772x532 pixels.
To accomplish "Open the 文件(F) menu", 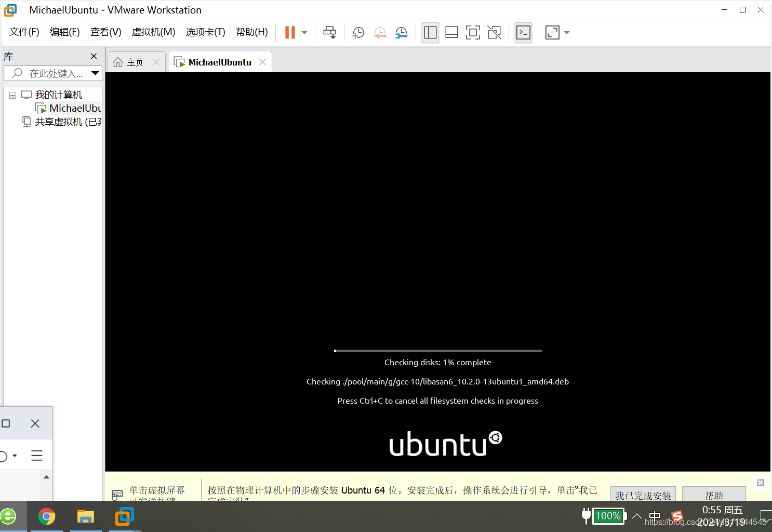I will click(24, 32).
